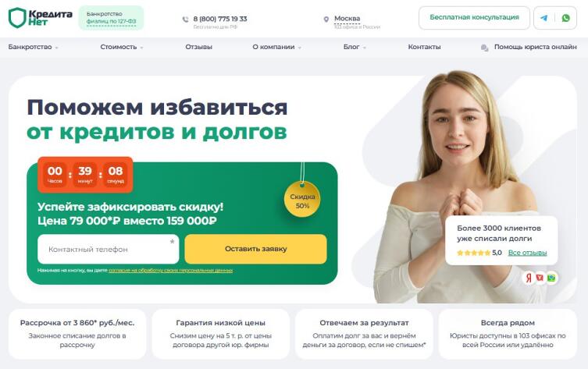Expand the О компании dropdown
588x369 pixels.
276,47
